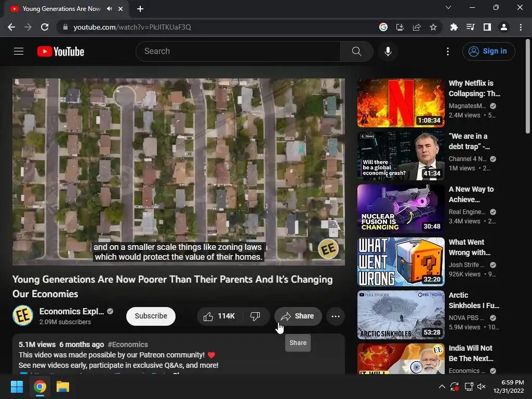Open the Netflix Collapsing video thumbnail
This screenshot has height=399, width=532.
(x=401, y=103)
